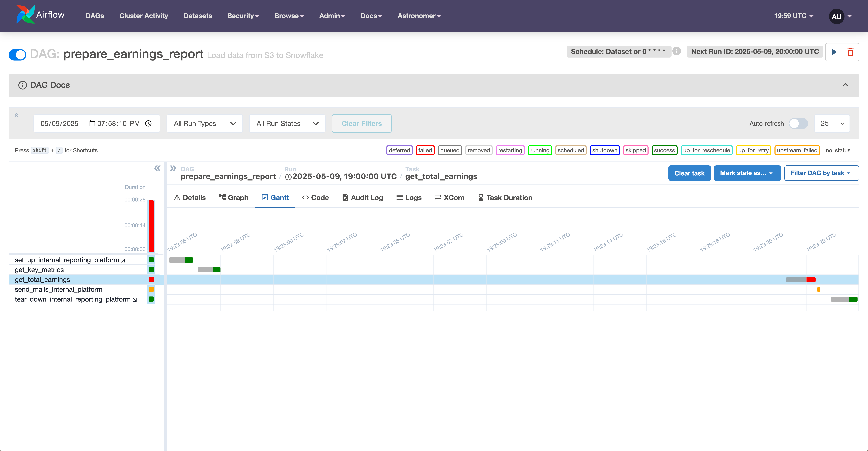868x451 pixels.
Task: Toggle the failed status filter badge
Action: coord(425,150)
